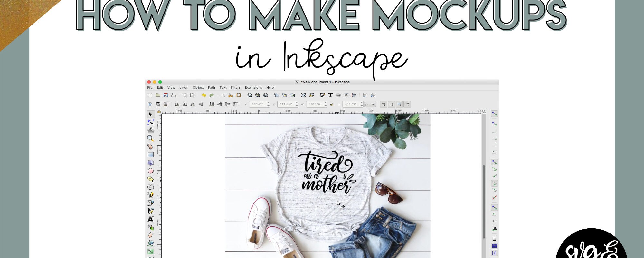The height and width of the screenshot is (258, 644).
Task: Click the green Redo arrow
Action: (x=212, y=95)
